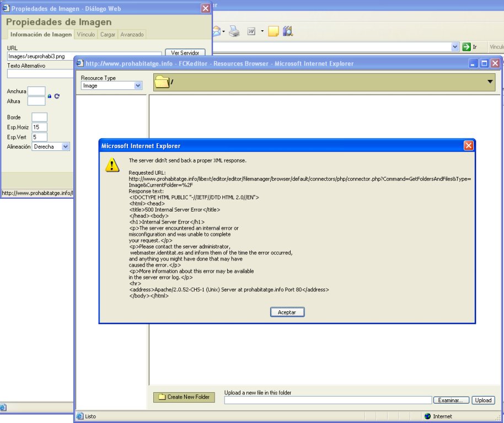Switch to Información de Imagen tab

click(41, 34)
